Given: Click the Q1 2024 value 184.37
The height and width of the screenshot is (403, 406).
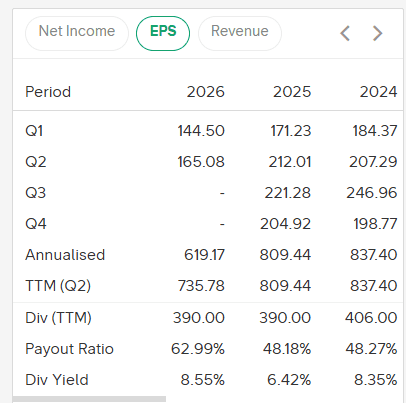Looking at the screenshot, I should (x=375, y=131).
